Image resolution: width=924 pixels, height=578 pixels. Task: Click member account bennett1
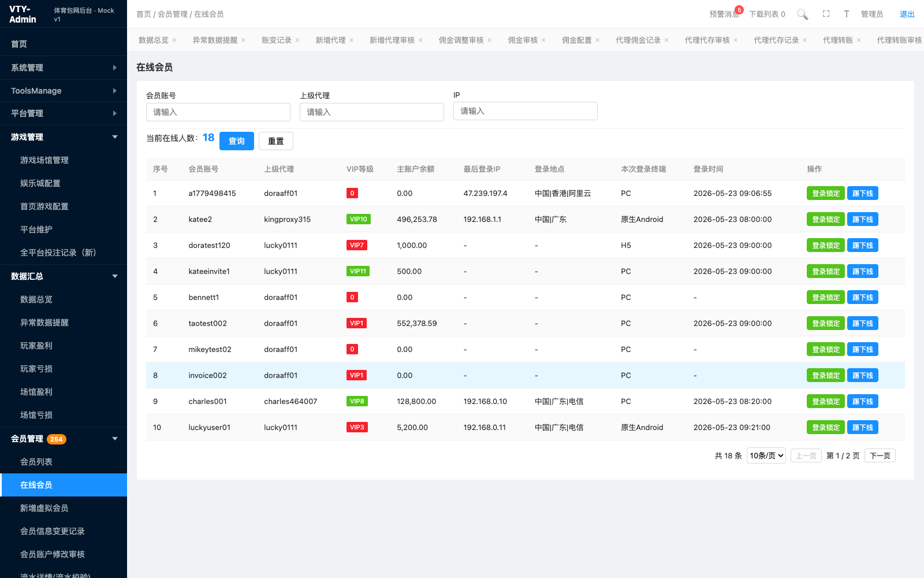coord(204,297)
